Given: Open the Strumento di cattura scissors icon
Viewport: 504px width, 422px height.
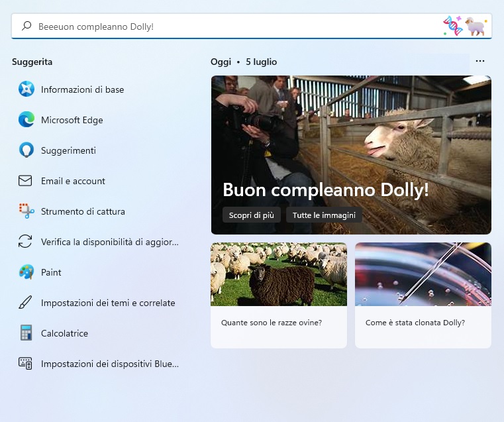Looking at the screenshot, I should click(x=26, y=211).
